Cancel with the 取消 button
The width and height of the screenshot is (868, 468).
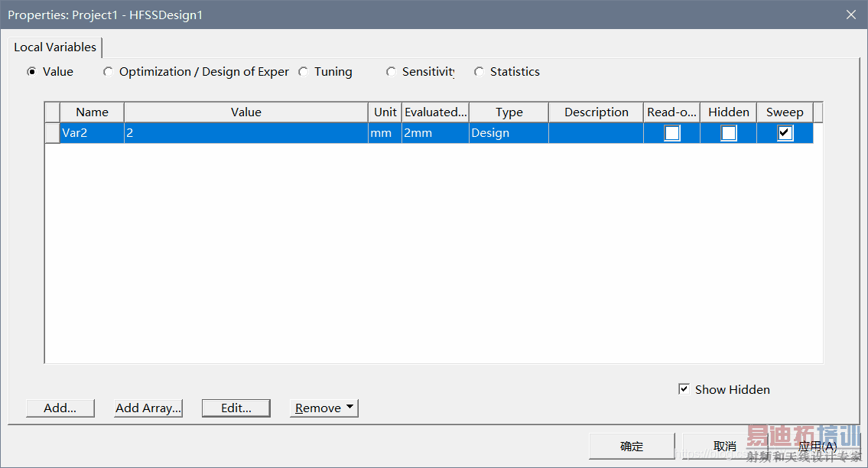725,447
